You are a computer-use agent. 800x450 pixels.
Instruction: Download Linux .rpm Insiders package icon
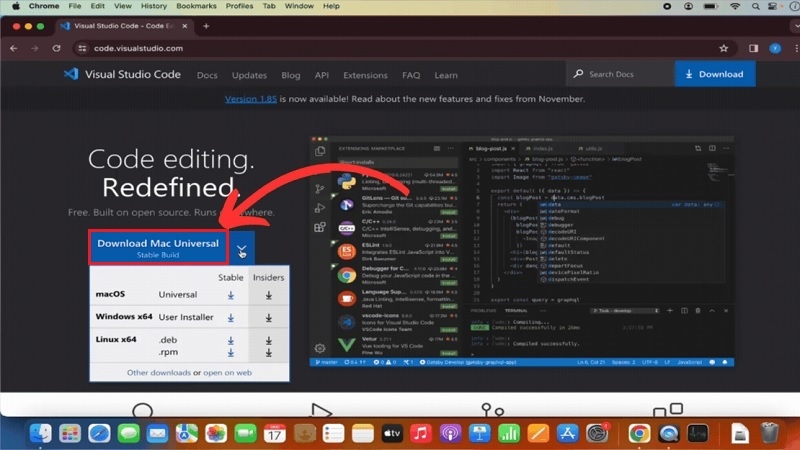268,353
